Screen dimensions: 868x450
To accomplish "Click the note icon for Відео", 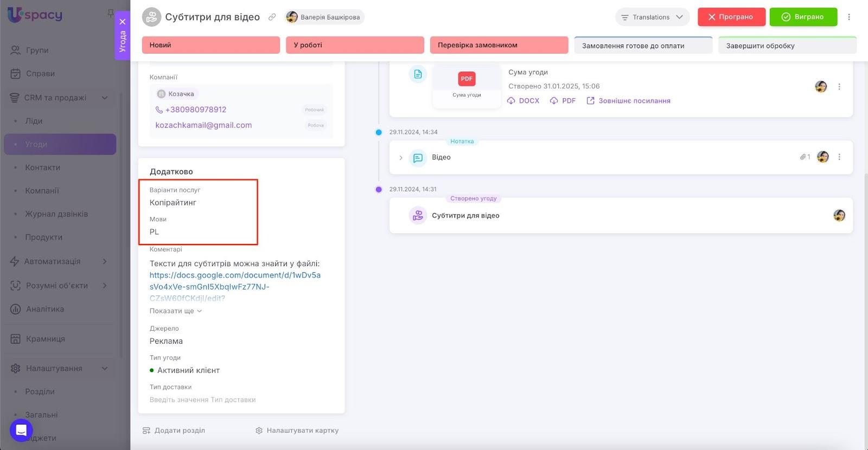I will pos(418,158).
